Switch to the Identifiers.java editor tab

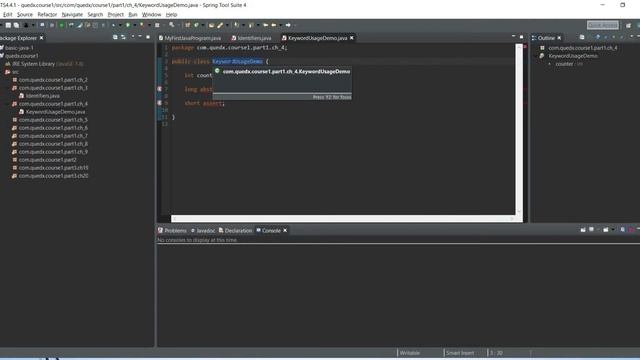tap(251, 38)
